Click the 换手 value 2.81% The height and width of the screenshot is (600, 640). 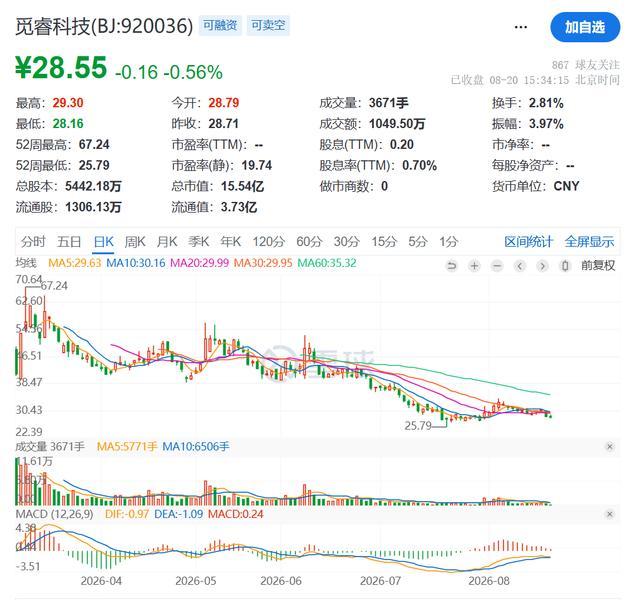546,103
